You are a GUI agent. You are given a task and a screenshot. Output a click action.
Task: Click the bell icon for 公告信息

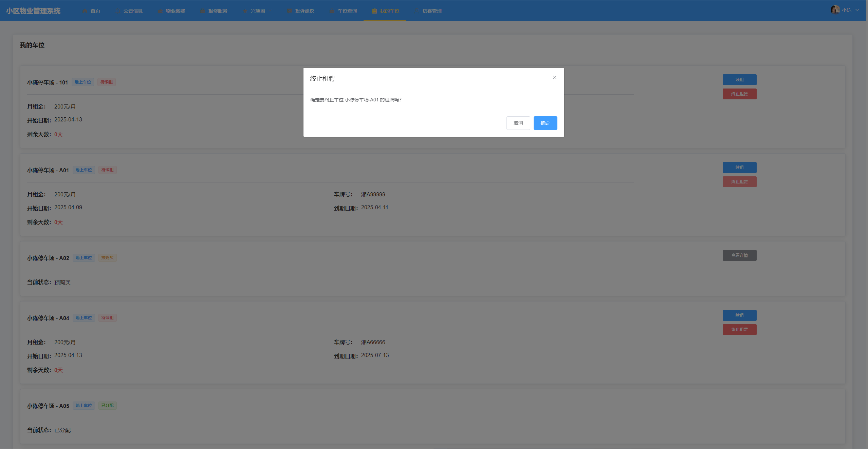pos(118,11)
